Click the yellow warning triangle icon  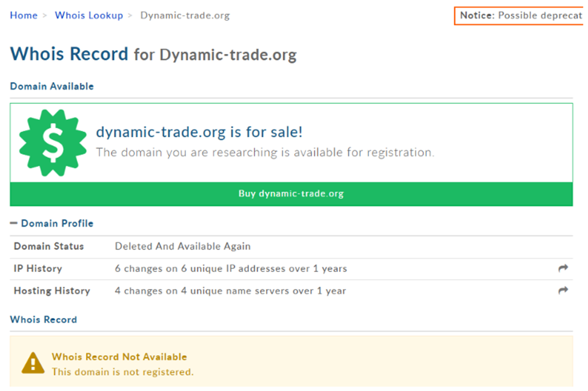tap(33, 363)
